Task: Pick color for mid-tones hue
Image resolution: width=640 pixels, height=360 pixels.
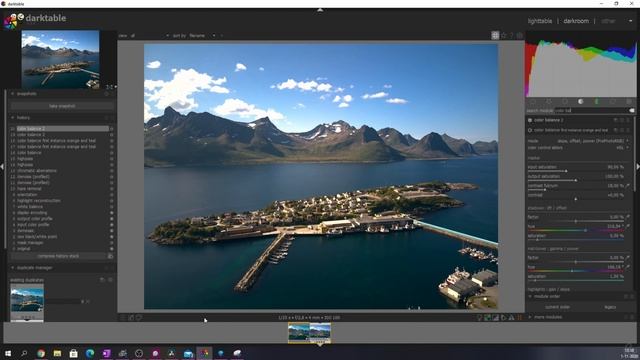Action: coord(629,267)
